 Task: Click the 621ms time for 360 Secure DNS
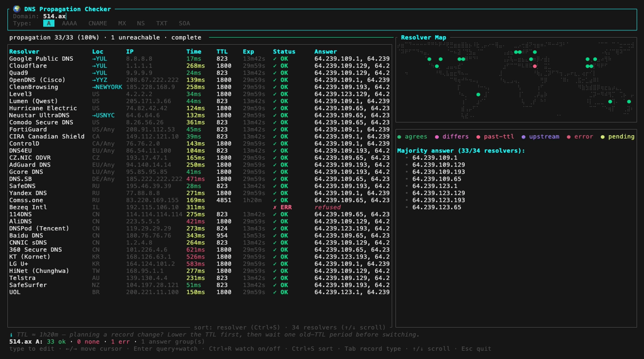click(x=195, y=250)
